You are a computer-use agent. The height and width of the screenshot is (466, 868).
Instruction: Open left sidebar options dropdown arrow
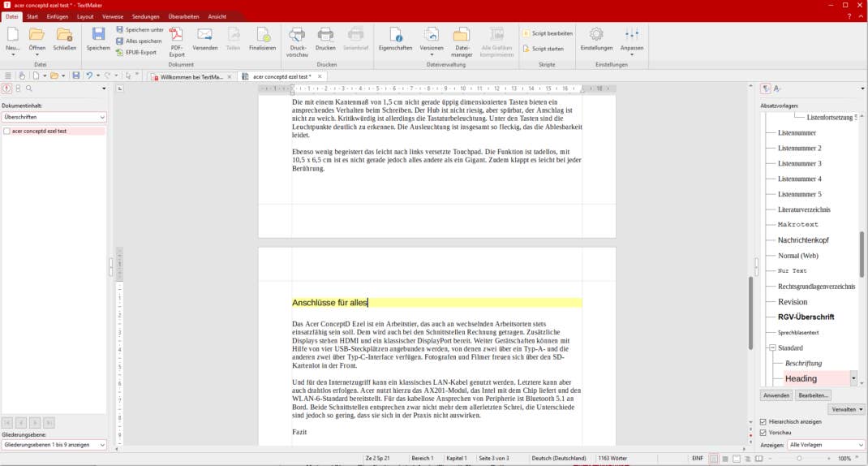coord(104,88)
